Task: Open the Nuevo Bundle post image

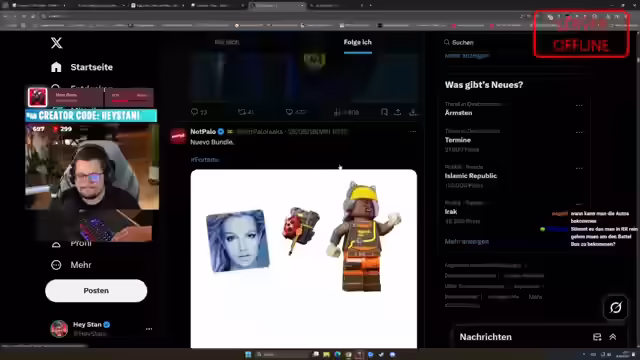Action: point(304,258)
